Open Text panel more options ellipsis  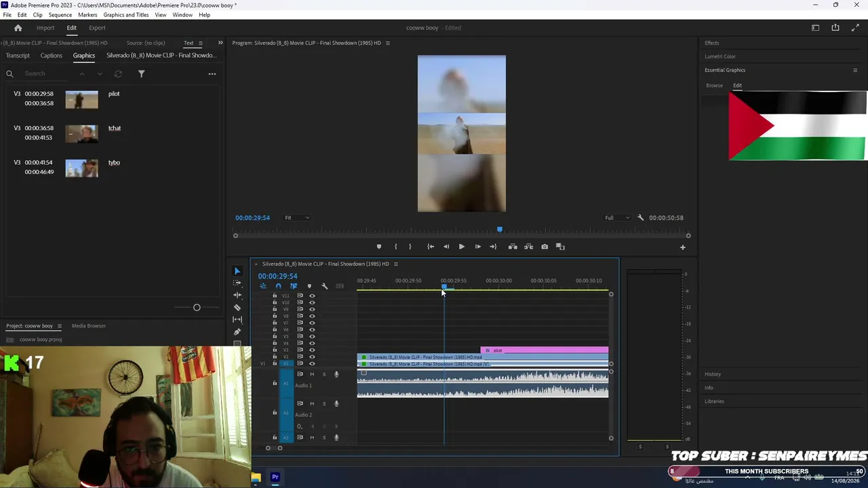212,74
